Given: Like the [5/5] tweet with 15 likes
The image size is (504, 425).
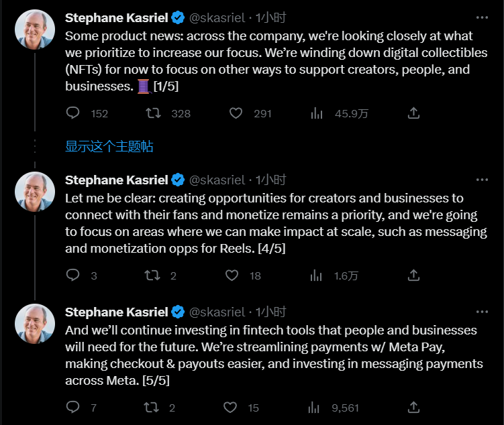Looking at the screenshot, I should [232, 407].
